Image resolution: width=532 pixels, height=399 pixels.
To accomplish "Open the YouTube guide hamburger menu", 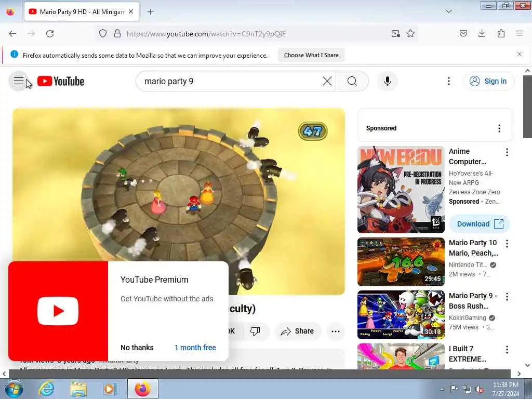I will (18, 81).
